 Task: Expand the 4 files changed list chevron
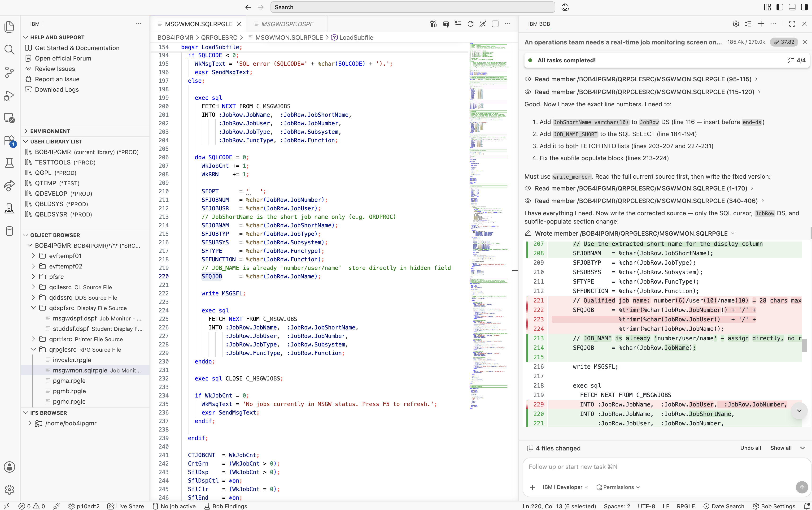(x=803, y=448)
